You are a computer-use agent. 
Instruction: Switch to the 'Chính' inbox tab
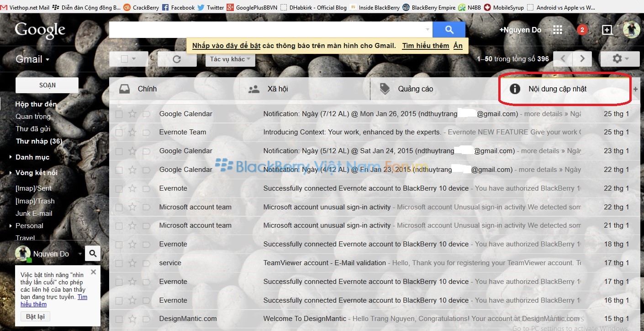tap(174, 89)
